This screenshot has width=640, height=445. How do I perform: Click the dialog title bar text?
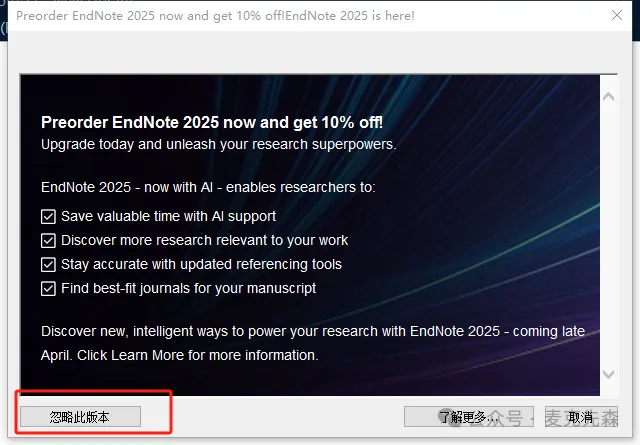click(215, 16)
